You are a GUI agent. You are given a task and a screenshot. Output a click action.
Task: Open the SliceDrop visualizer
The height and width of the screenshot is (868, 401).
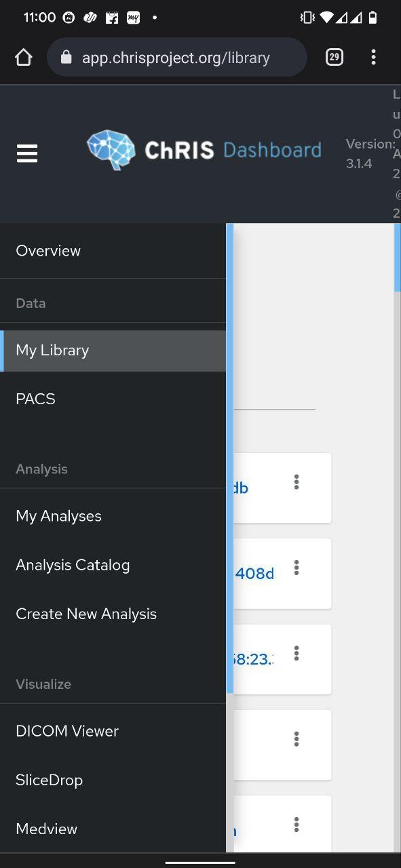(49, 779)
